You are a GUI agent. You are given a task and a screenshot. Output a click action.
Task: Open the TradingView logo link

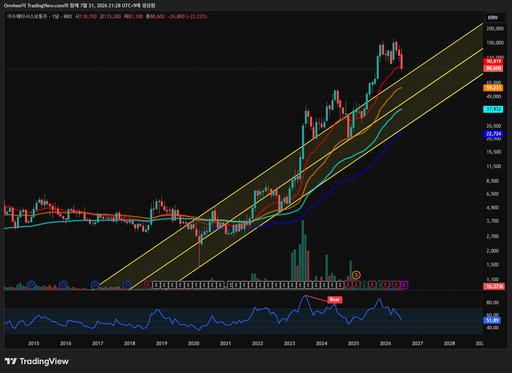coord(37,361)
